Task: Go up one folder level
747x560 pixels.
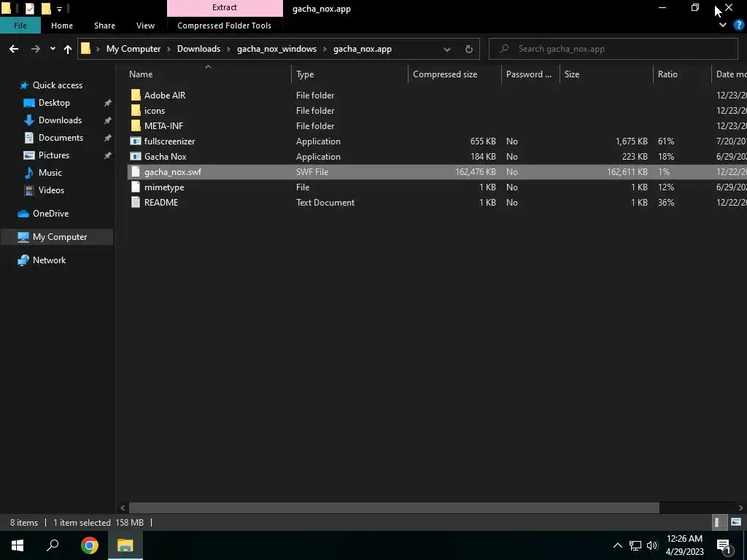Action: click(68, 49)
